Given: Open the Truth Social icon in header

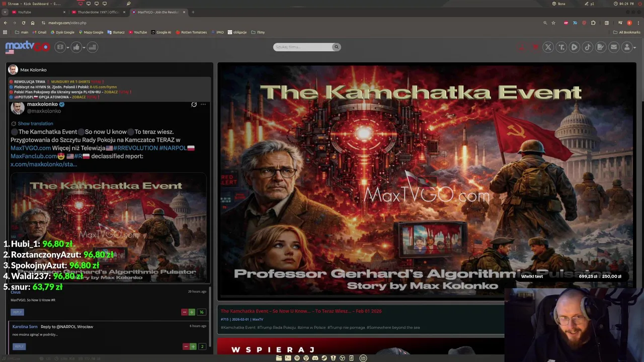Looking at the screenshot, I should click(561, 47).
